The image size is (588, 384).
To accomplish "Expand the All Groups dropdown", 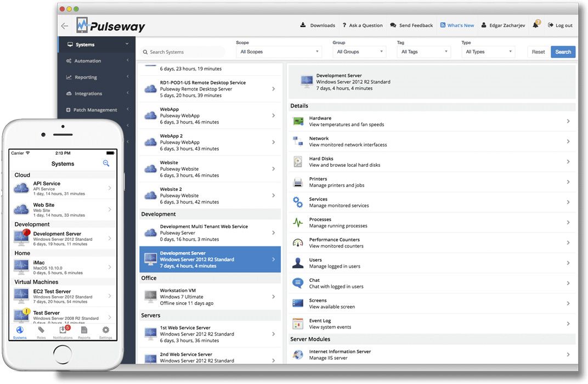I will 359,52.
